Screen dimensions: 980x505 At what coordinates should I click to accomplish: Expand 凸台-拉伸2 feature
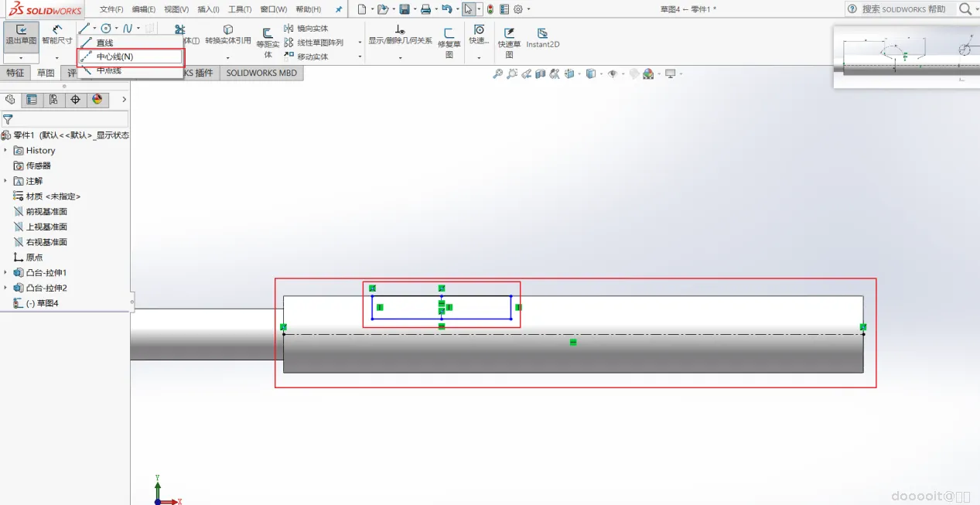tap(5, 288)
